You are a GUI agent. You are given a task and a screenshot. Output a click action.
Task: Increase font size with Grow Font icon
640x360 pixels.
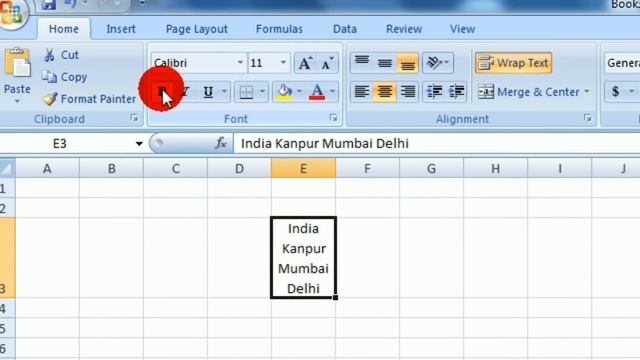pos(305,63)
